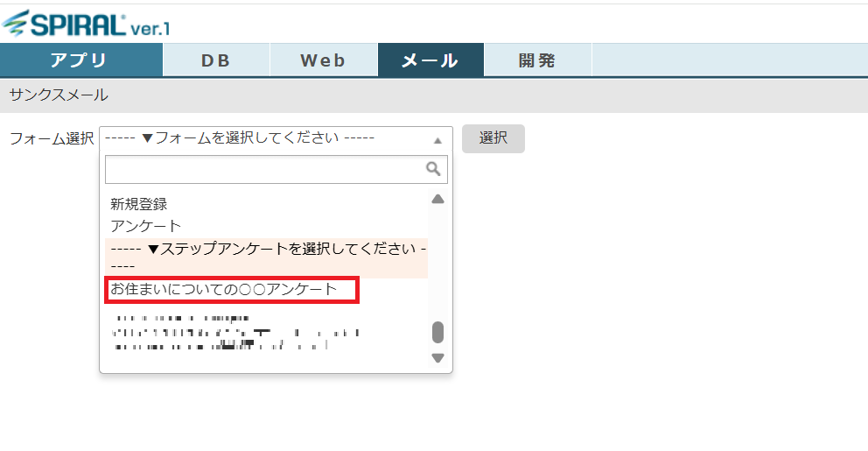Click the magnifying glass search icon
Image resolution: width=868 pixels, height=451 pixels.
click(432, 169)
